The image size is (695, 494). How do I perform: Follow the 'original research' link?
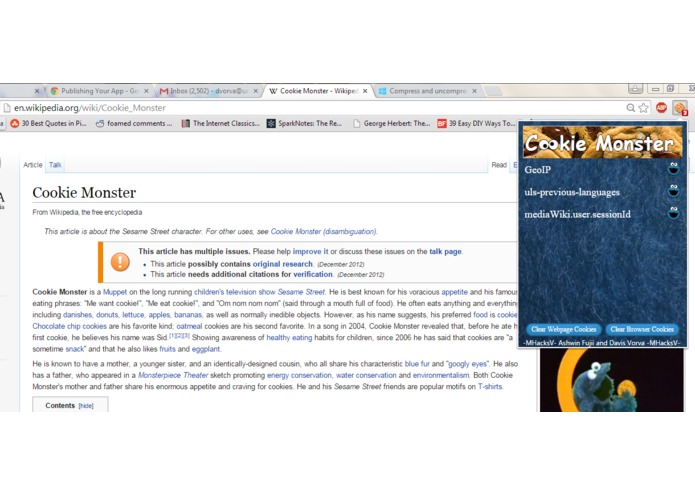282,264
